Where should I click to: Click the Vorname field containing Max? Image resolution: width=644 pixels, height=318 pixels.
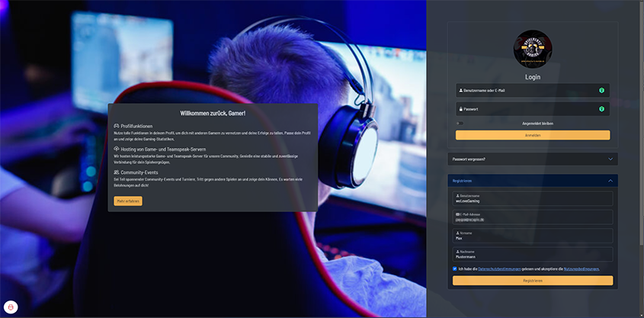click(x=533, y=236)
